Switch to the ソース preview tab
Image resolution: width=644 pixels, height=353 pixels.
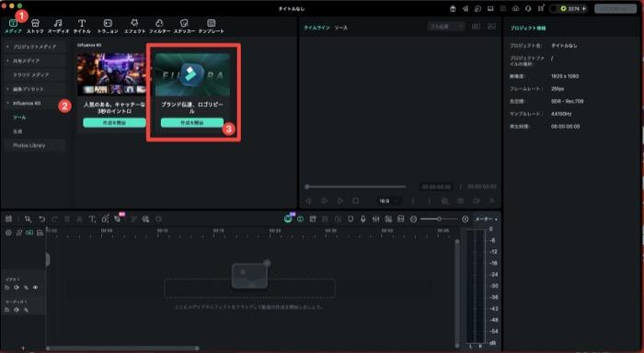(x=341, y=28)
